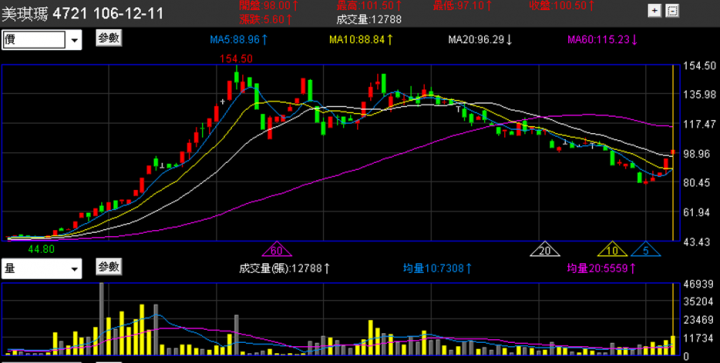Click 參數 button above the volume chart

(x=109, y=267)
